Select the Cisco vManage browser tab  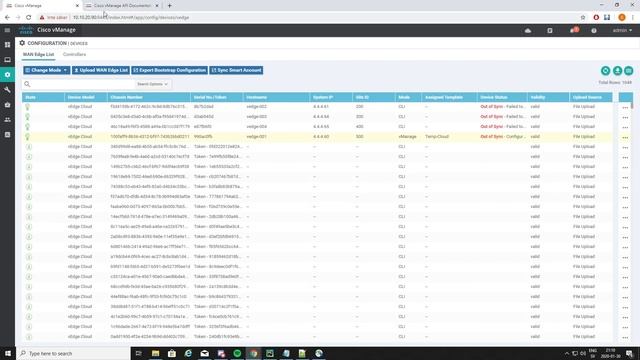point(42,6)
